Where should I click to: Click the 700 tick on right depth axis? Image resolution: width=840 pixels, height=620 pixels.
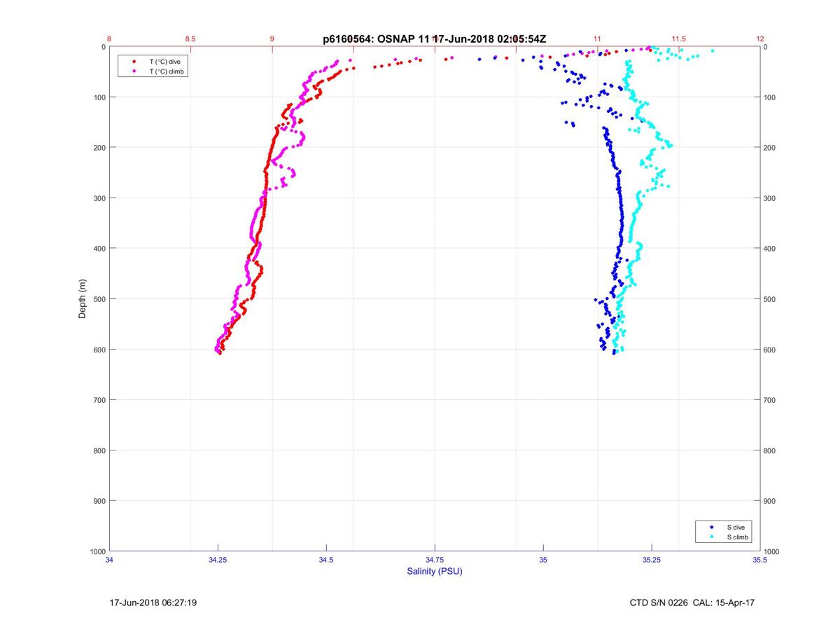coord(771,400)
